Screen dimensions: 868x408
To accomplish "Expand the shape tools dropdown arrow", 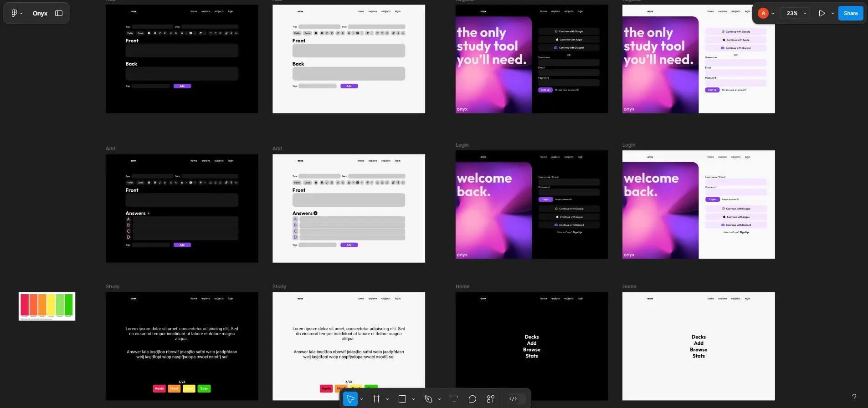I will click(x=413, y=399).
